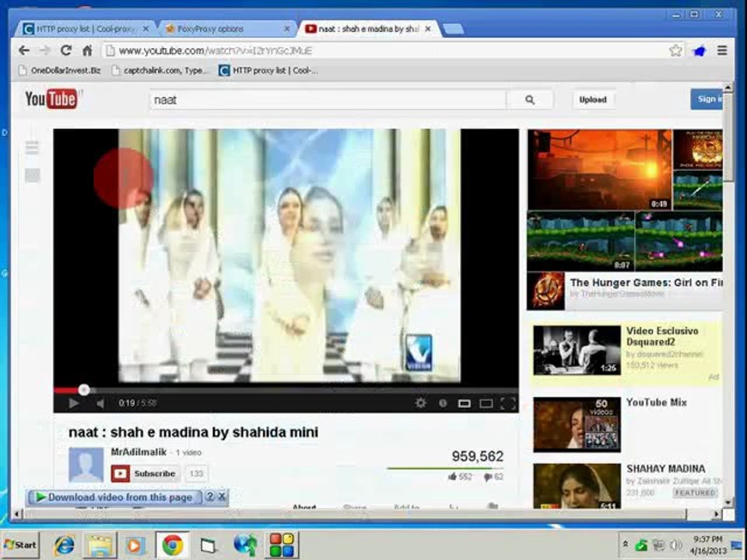
Task: Click the MrAdilmalik channel avatar
Action: tap(86, 465)
